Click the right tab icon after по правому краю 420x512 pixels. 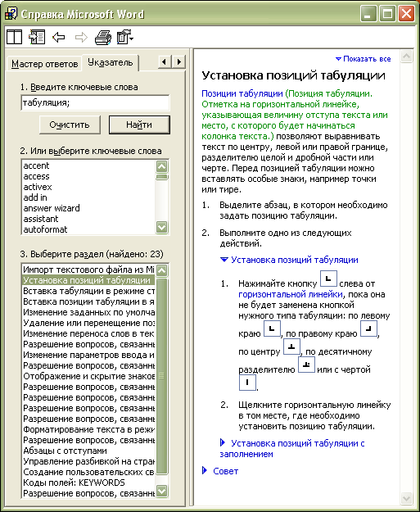tap(368, 328)
